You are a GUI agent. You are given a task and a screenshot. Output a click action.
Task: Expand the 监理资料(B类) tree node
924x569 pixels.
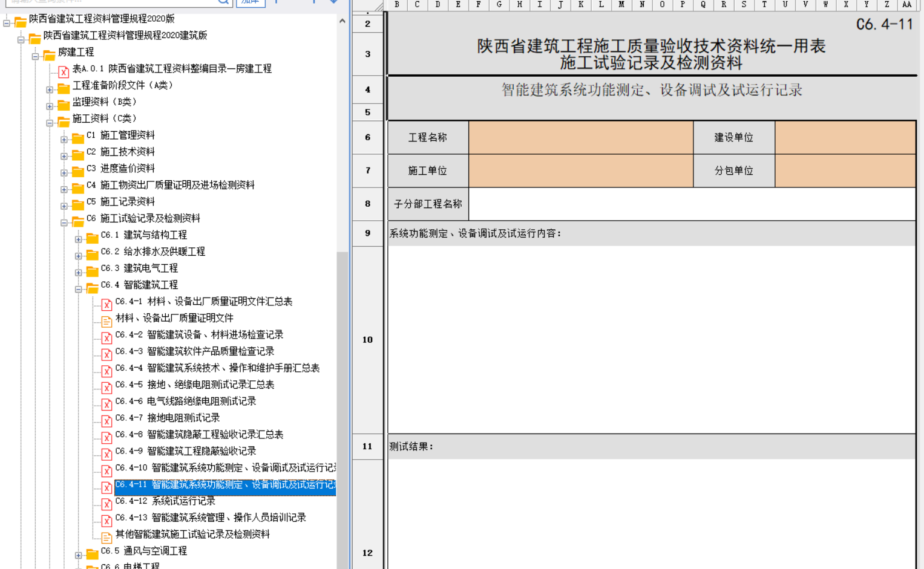tap(50, 106)
